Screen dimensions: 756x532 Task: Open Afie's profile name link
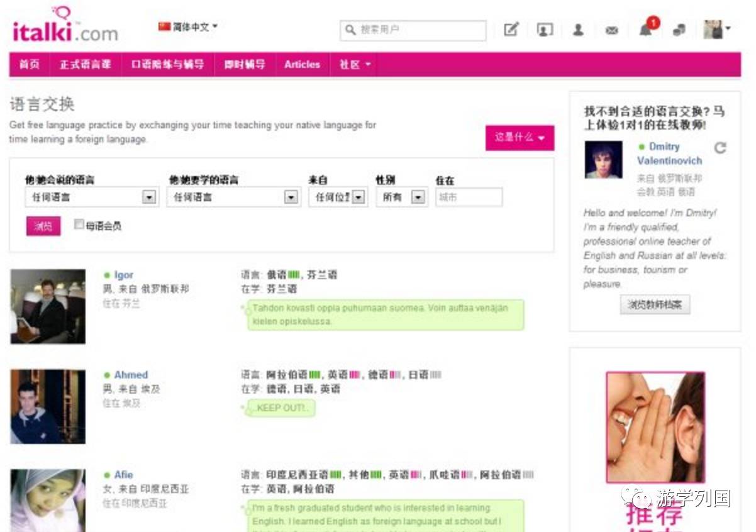(x=123, y=475)
